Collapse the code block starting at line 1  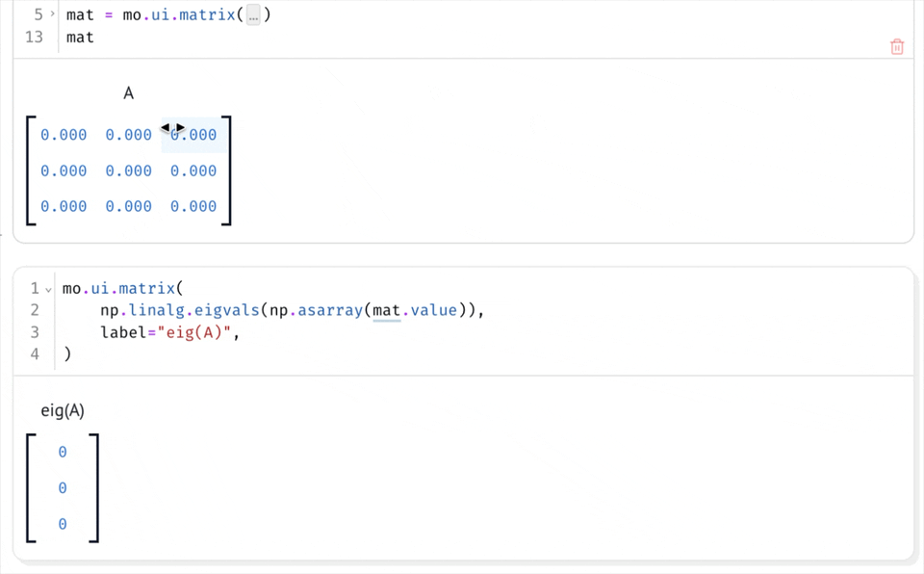click(48, 289)
